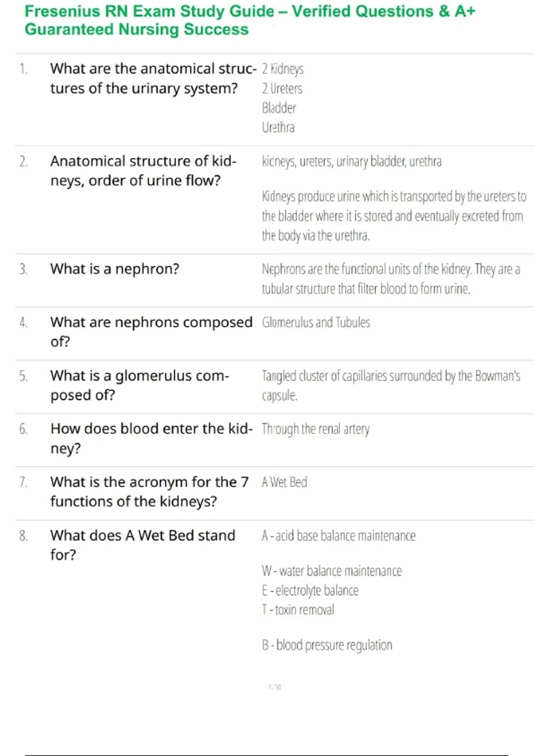Click the "Urethra" answer under question 1
Image resolution: width=534 pixels, height=756 pixels.
tap(278, 128)
